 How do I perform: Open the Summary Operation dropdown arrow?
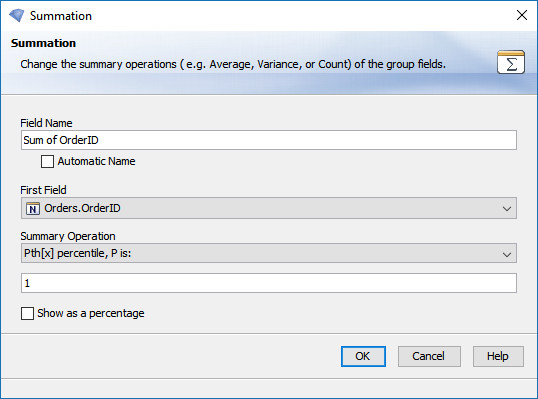pos(506,254)
